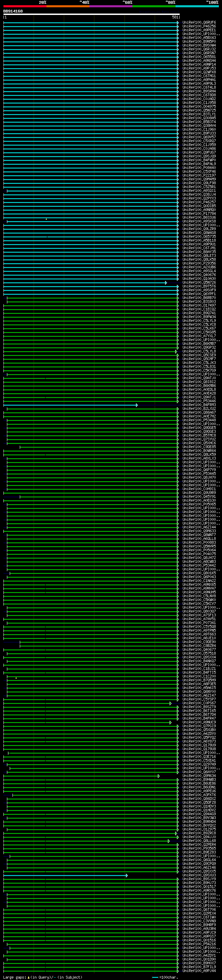Select the UniRef100_Q9FUG7 label
The width and height of the screenshot is (222, 980).
click(x=199, y=153)
